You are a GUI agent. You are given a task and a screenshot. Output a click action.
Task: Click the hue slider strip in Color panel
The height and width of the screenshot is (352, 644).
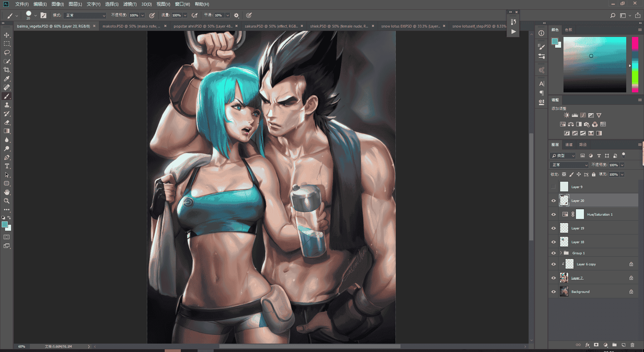tap(635, 64)
